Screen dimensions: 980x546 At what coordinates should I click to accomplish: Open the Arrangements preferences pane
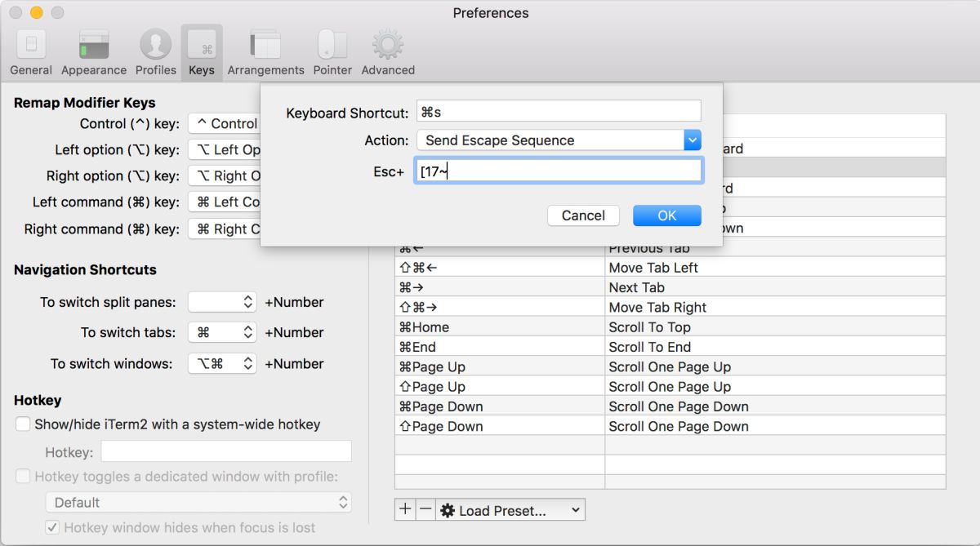pos(265,52)
